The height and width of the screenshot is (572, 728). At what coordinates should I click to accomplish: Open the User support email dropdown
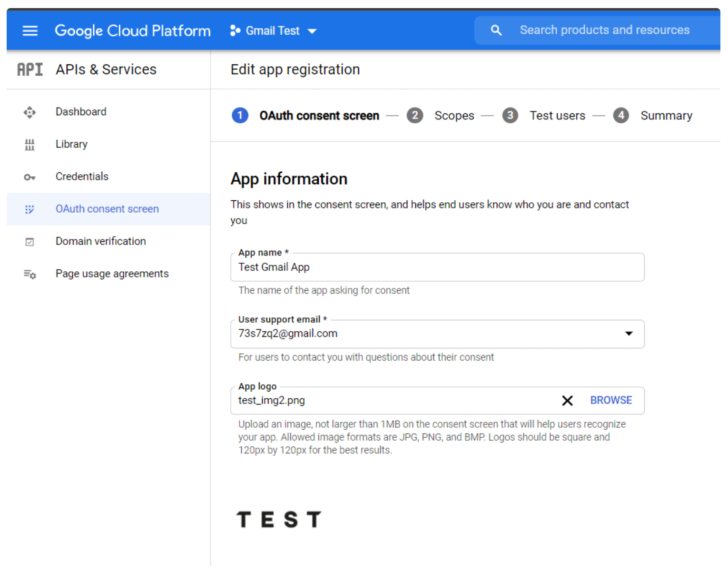(437, 334)
